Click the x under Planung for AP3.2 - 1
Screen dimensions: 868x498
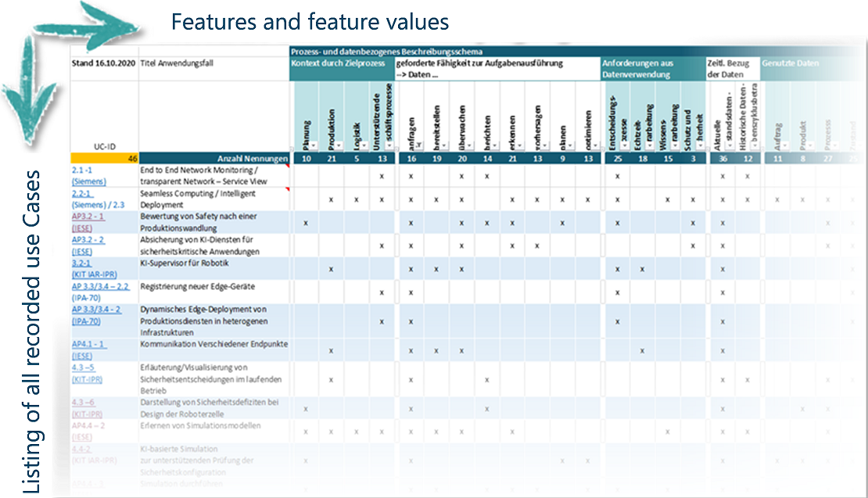click(x=306, y=223)
